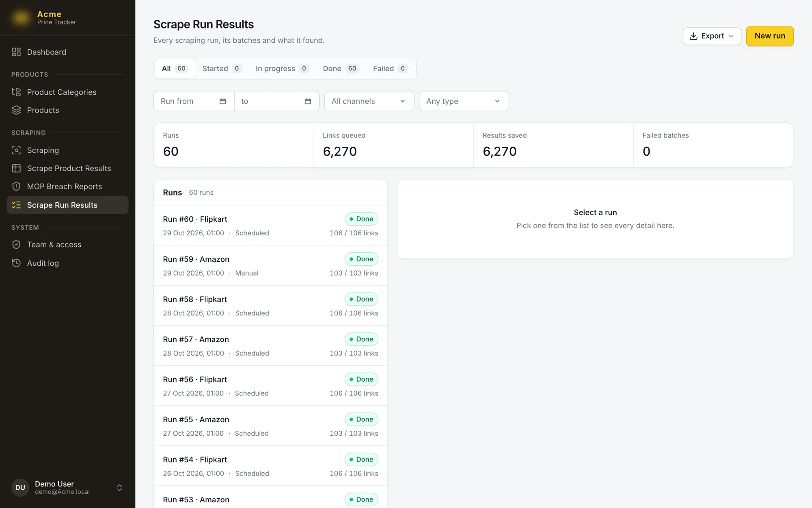Click the DU user avatar
This screenshot has width=812, height=508.
[x=20, y=487]
